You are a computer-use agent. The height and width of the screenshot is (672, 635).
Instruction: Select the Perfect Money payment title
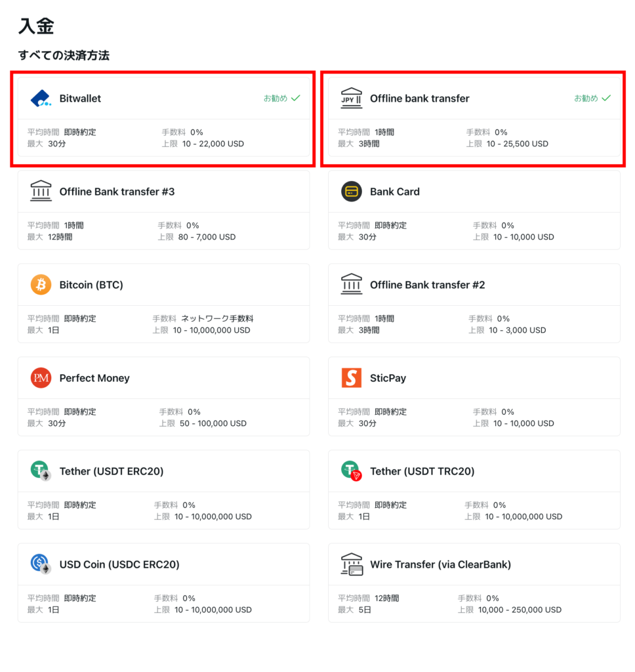(94, 378)
